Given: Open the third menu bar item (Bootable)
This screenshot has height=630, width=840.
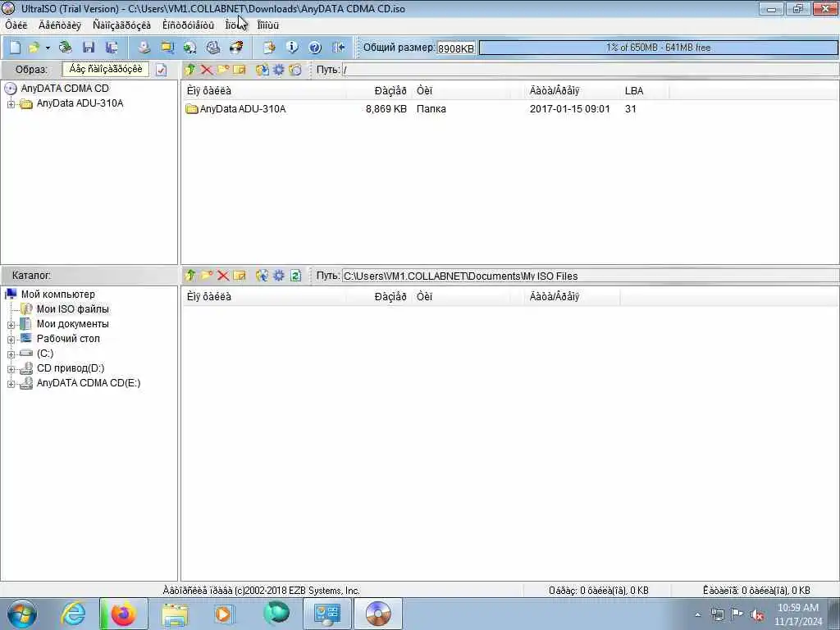Looking at the screenshot, I should (x=121, y=25).
